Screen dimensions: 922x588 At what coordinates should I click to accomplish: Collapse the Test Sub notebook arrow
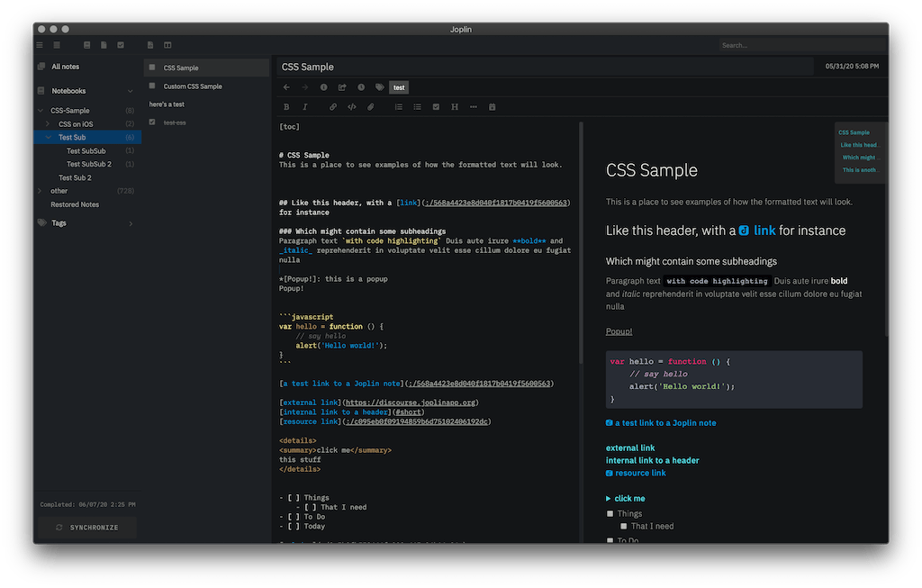49,138
